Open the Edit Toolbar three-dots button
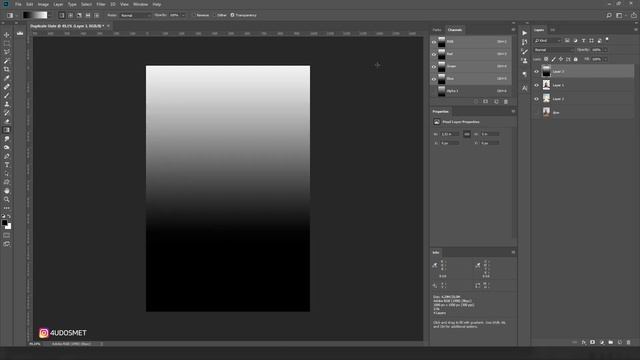This screenshot has width=640, height=360. point(7,208)
